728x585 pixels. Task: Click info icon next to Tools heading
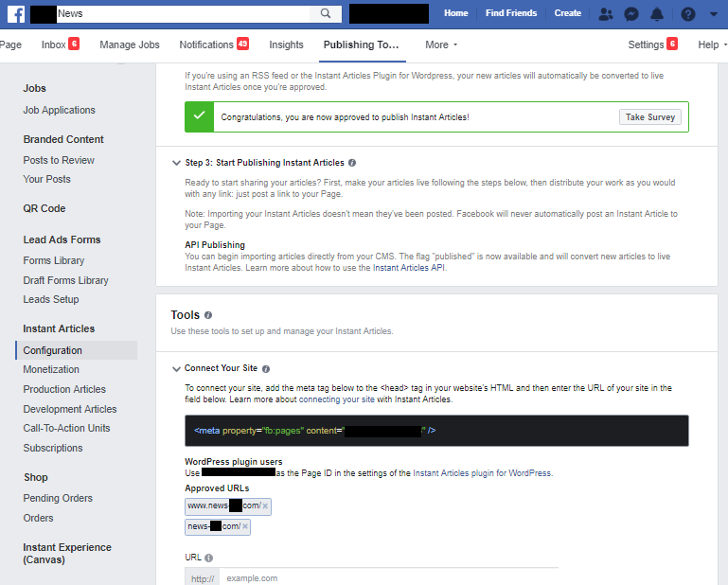tap(208, 315)
